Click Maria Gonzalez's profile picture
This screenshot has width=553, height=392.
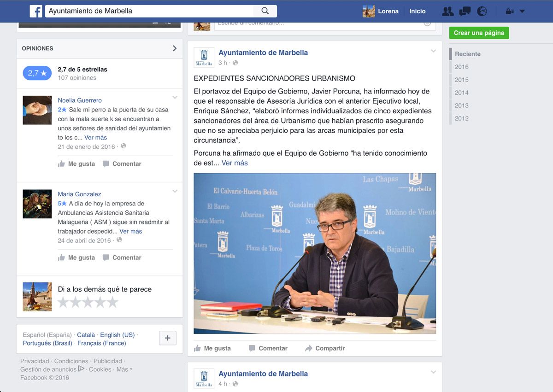coord(37,204)
